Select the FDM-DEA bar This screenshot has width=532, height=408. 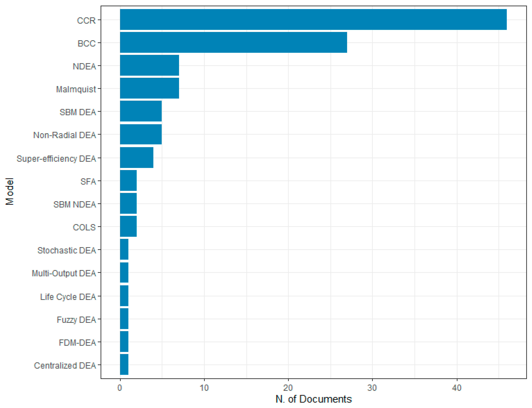click(124, 341)
